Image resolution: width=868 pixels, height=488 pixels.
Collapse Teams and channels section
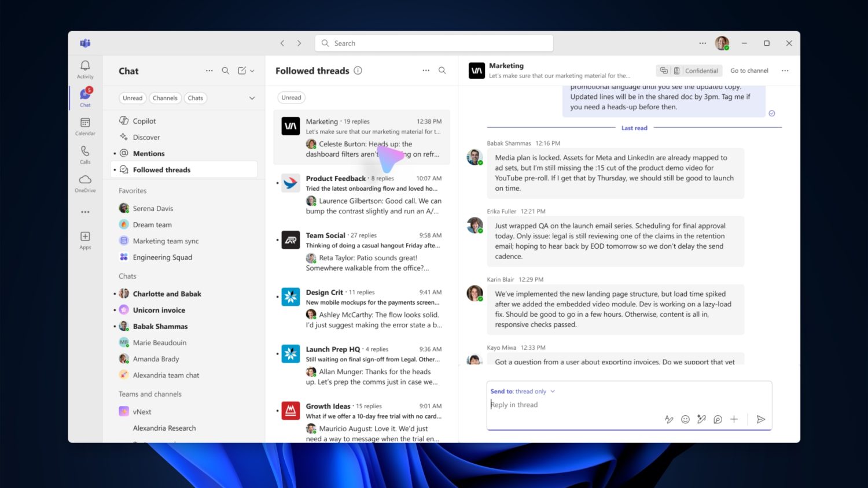pos(150,394)
